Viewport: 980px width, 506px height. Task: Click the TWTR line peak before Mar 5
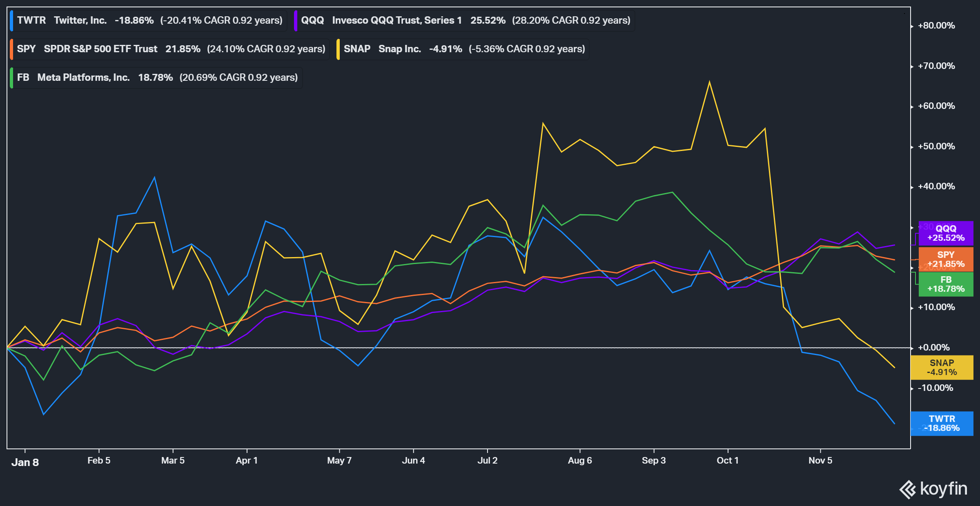(154, 178)
